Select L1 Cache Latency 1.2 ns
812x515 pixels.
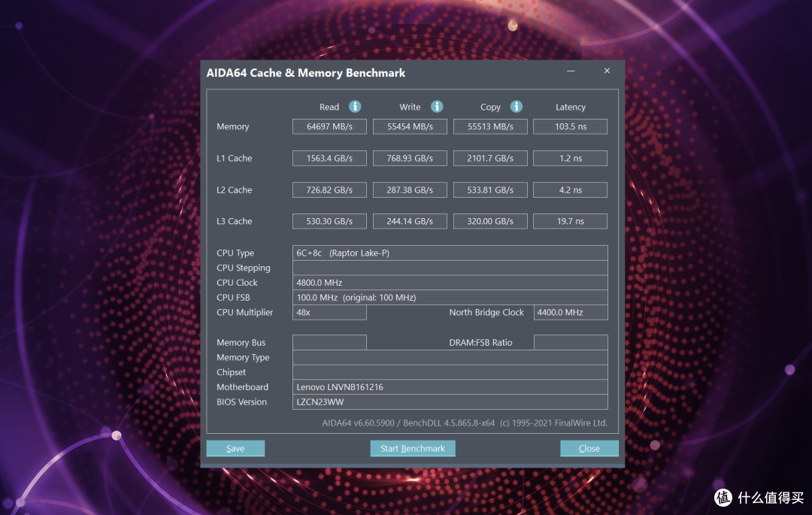click(570, 159)
